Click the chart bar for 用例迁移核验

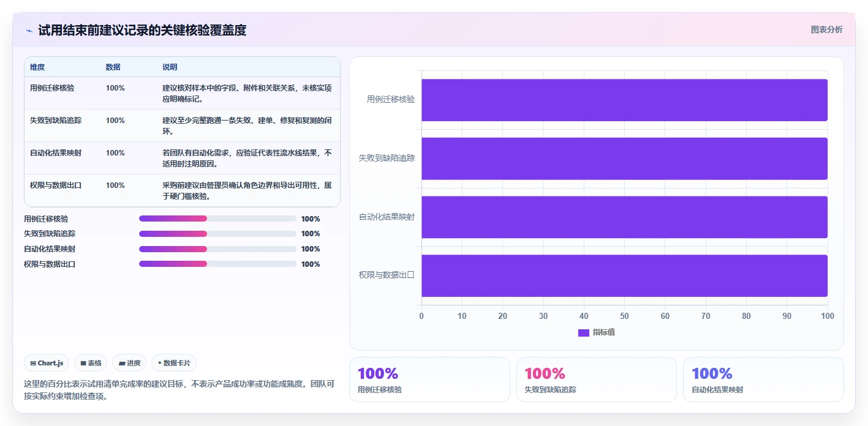point(624,100)
